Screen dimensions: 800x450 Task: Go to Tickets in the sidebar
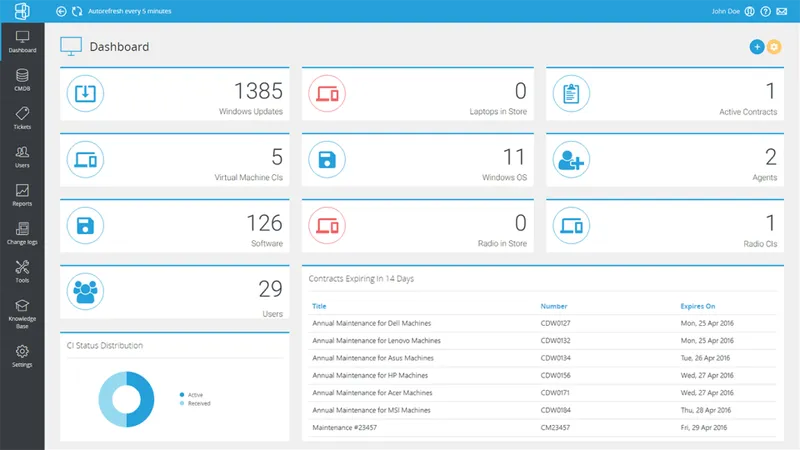point(22,118)
